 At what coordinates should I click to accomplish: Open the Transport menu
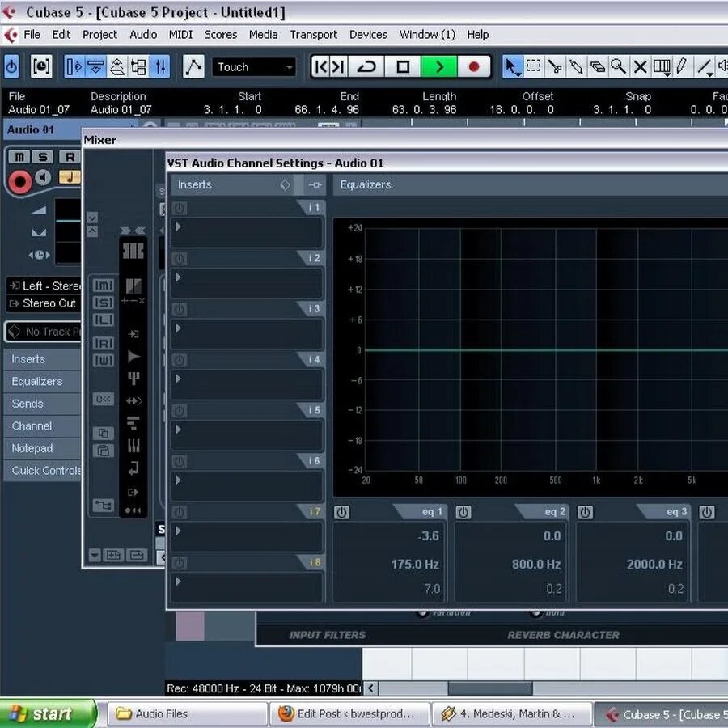click(313, 35)
